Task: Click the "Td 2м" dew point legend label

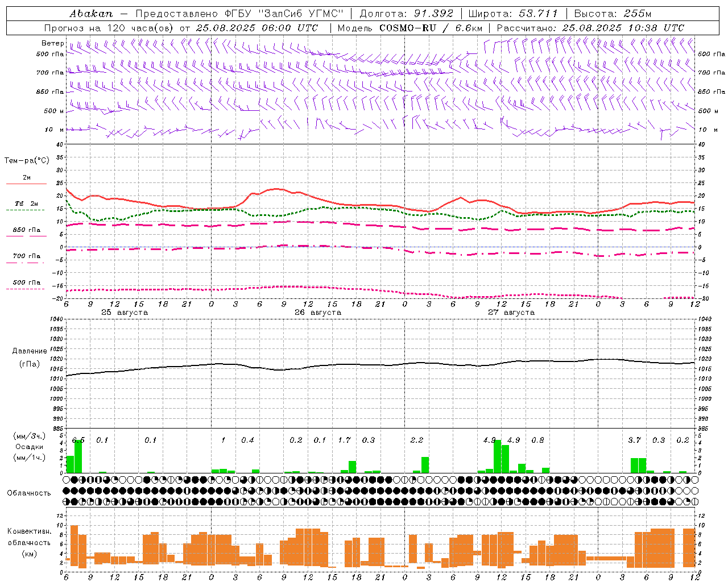Action: point(27,203)
